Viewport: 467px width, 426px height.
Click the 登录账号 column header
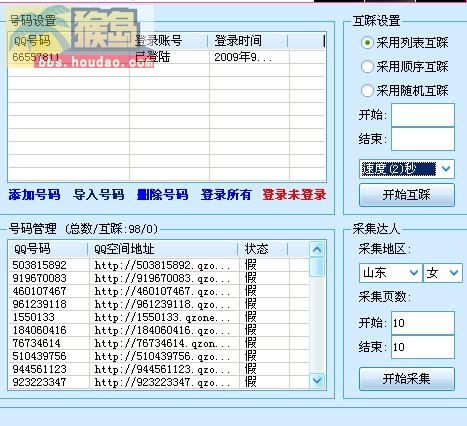[x=168, y=41]
